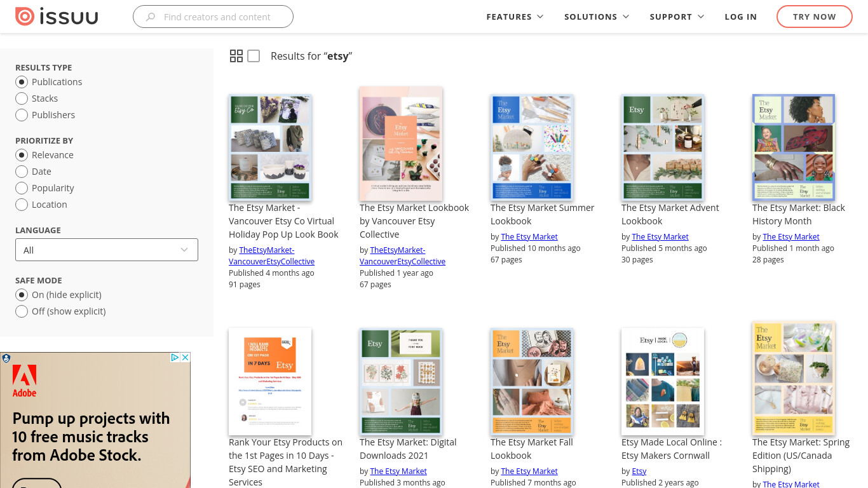Switch to grid view icon

pos(236,56)
